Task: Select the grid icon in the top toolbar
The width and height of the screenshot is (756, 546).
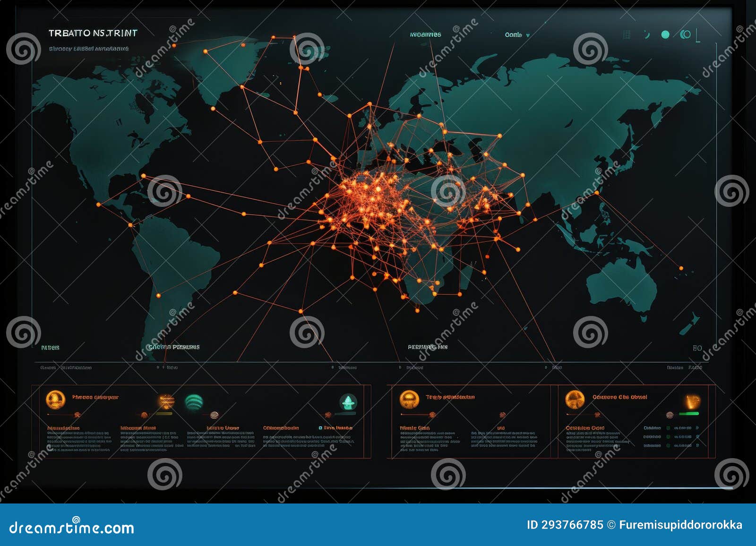Action: pos(627,34)
